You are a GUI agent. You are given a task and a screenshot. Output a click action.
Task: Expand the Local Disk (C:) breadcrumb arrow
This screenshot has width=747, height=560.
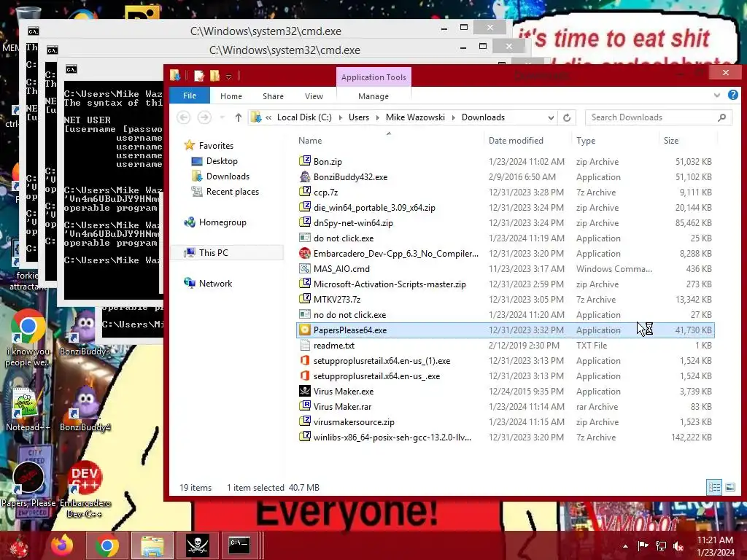(340, 117)
